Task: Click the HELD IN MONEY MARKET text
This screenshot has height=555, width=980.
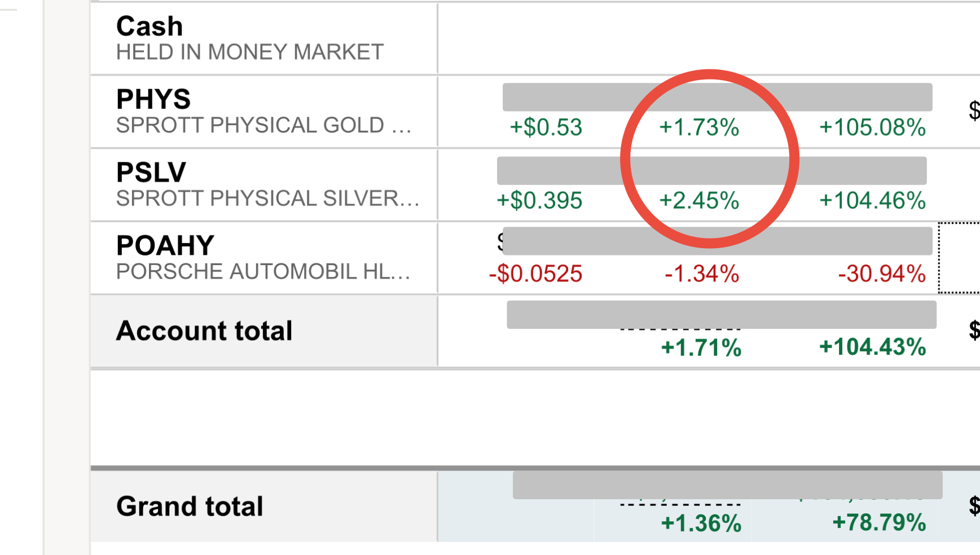Action: [250, 52]
